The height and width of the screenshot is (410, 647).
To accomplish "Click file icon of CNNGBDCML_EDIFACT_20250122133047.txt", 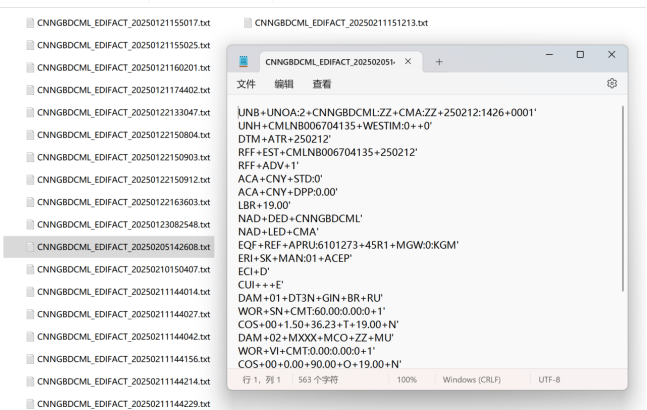I will [29, 112].
